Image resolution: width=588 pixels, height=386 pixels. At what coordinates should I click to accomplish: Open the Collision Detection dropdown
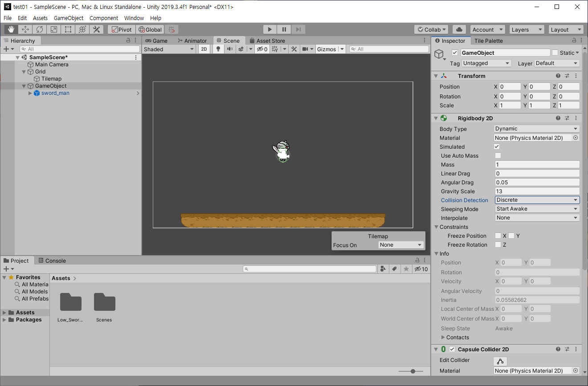pyautogui.click(x=537, y=200)
